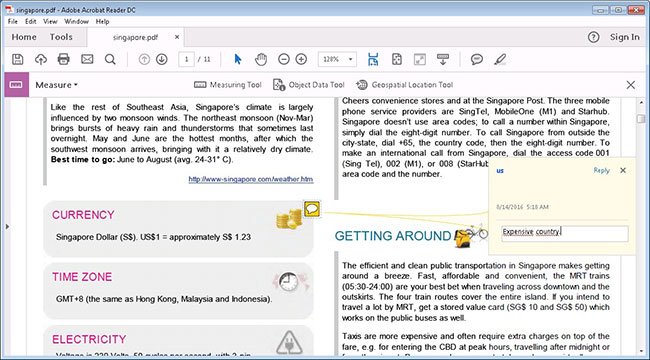Image resolution: width=650 pixels, height=360 pixels.
Task: Open the View menu
Action: pos(50,21)
